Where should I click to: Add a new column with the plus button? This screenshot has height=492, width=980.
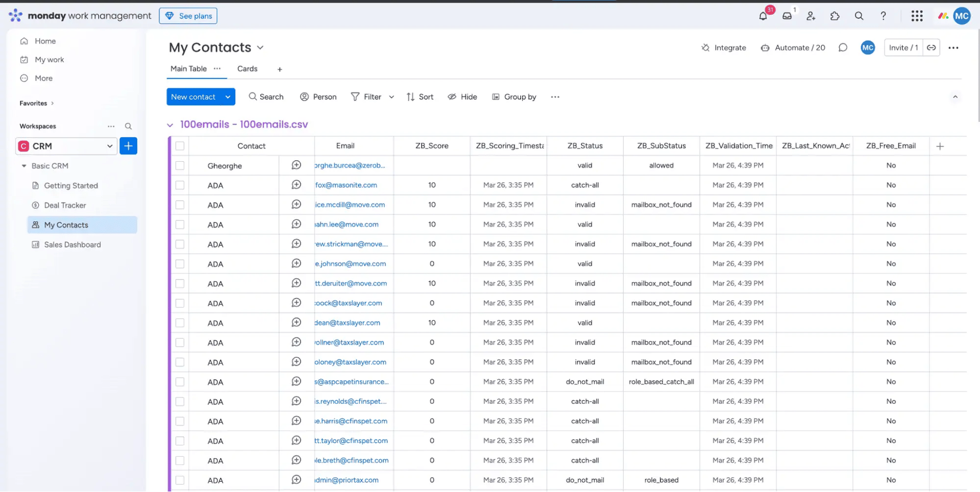coord(940,146)
